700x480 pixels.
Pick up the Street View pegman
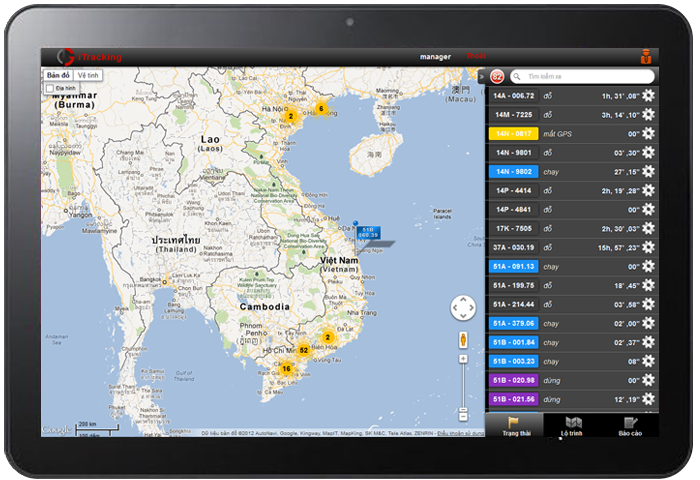coord(463,340)
